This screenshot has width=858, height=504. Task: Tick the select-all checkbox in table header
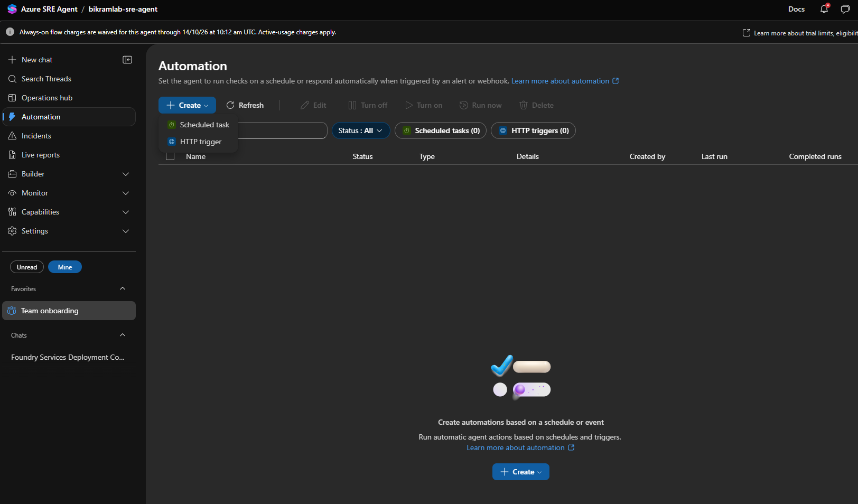pos(170,156)
